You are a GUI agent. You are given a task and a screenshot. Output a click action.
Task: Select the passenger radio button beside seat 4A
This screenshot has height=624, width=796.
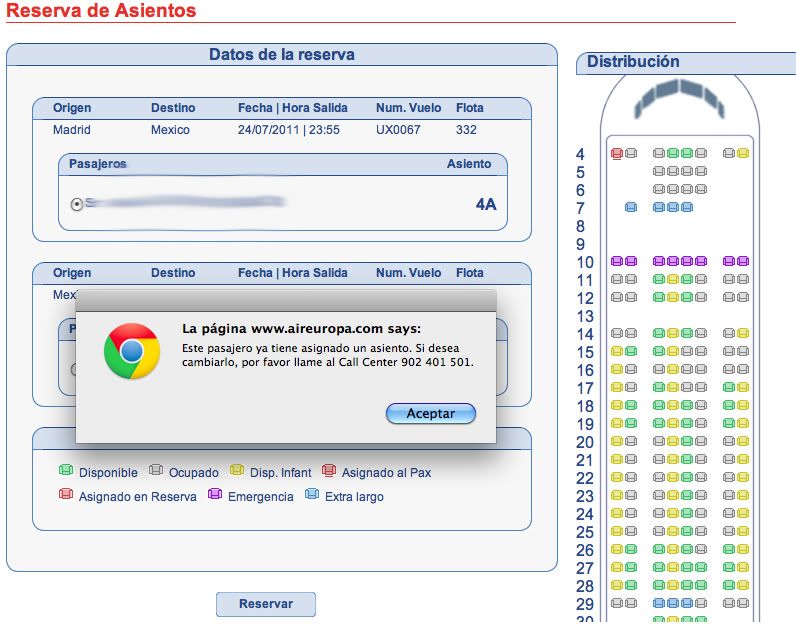pos(77,204)
